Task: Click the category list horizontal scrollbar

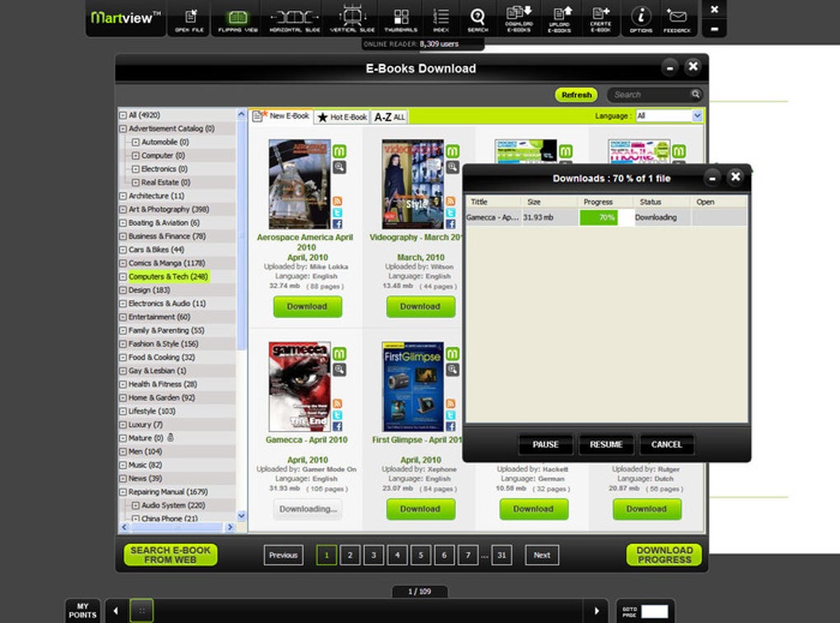Action: click(x=177, y=527)
